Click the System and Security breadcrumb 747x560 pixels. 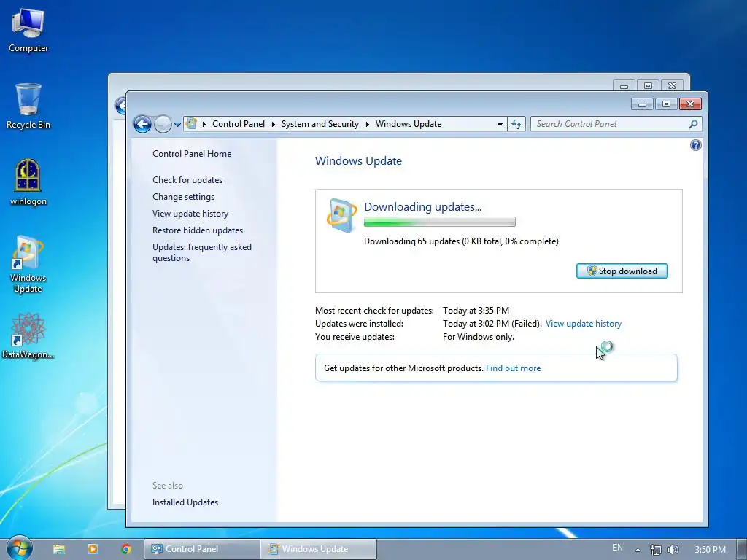tap(320, 124)
